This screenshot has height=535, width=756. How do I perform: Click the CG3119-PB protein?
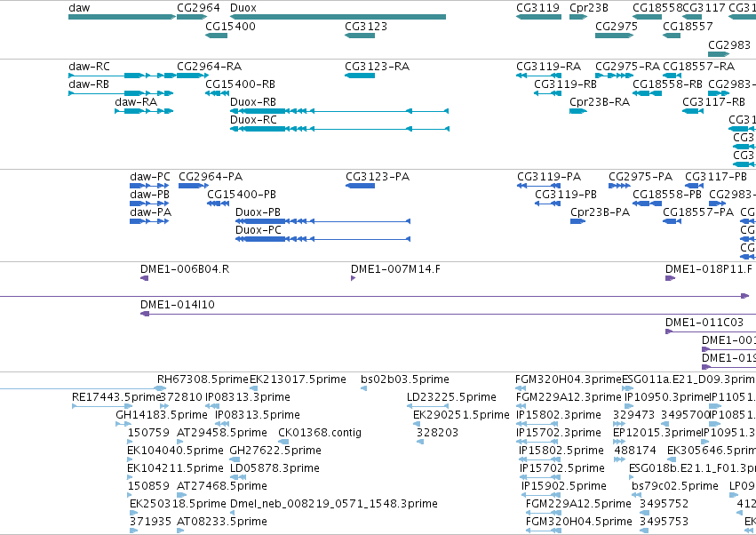548,204
